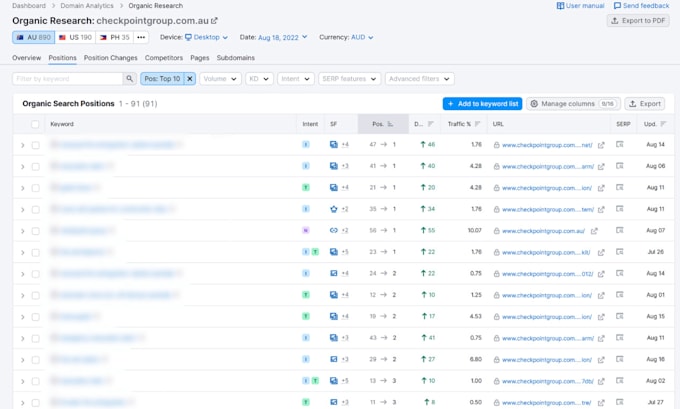Open external link icon for URL ending net/
Screen dimensions: 680x409
coord(601,145)
